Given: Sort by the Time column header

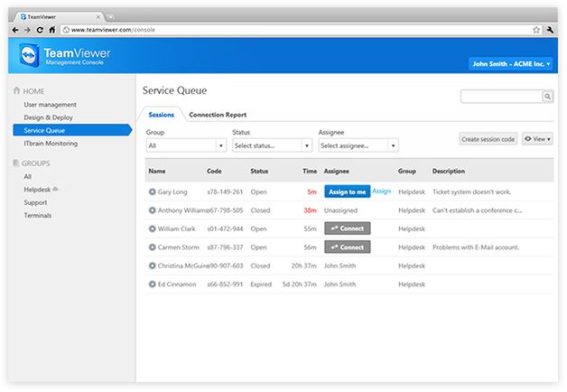Looking at the screenshot, I should [x=310, y=171].
